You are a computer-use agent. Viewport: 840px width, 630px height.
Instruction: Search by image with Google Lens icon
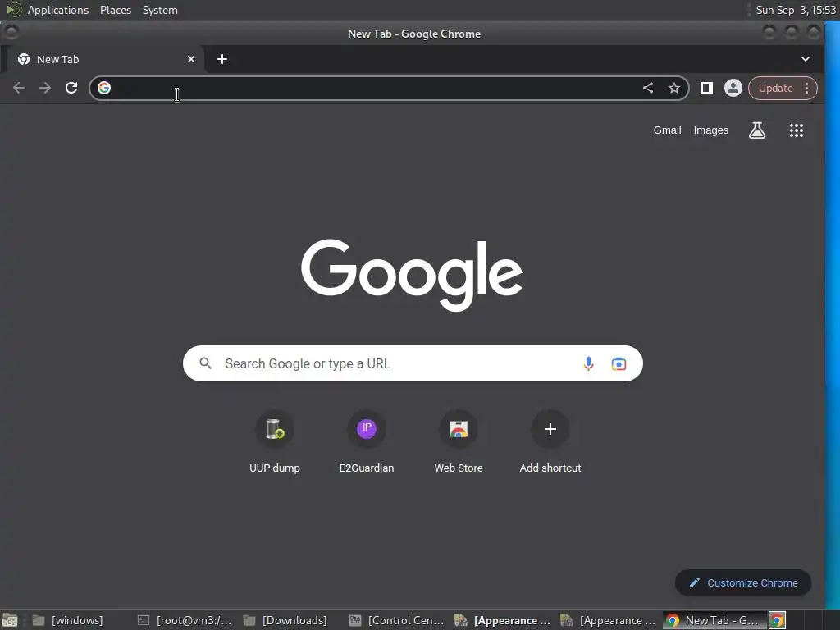point(619,363)
